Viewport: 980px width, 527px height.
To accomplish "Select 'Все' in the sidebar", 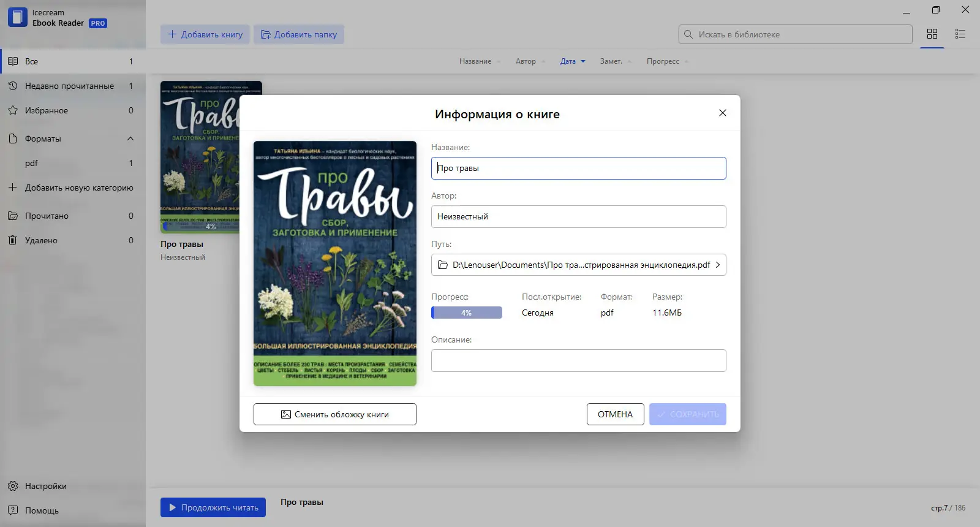I will coord(73,61).
